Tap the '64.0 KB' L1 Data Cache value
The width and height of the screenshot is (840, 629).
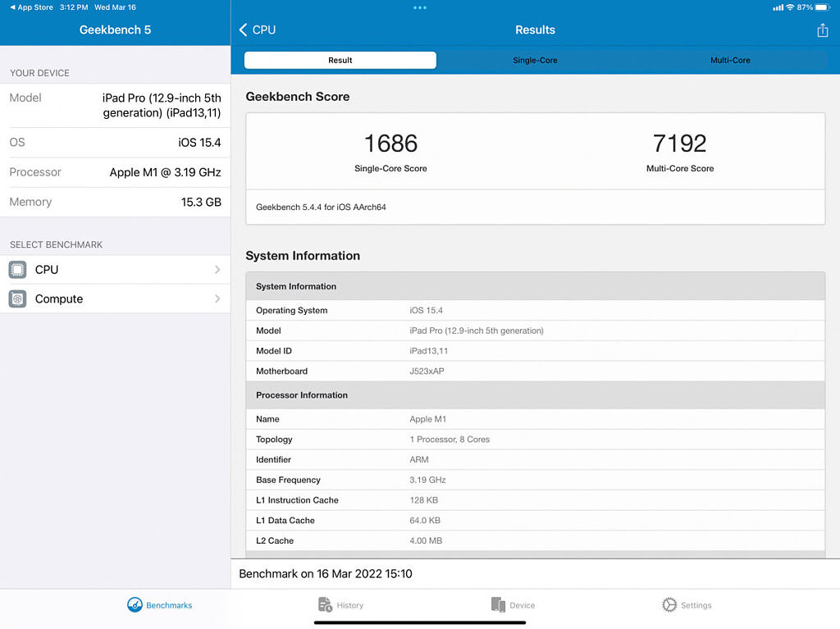(x=425, y=520)
